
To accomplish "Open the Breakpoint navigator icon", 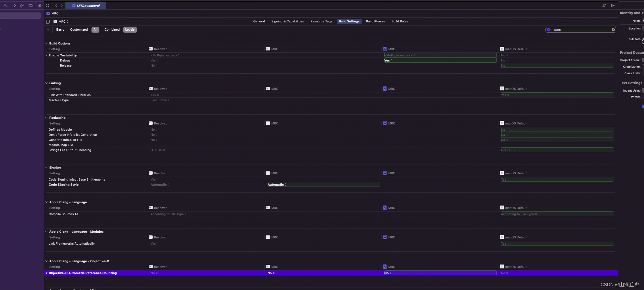I will 31,5.
